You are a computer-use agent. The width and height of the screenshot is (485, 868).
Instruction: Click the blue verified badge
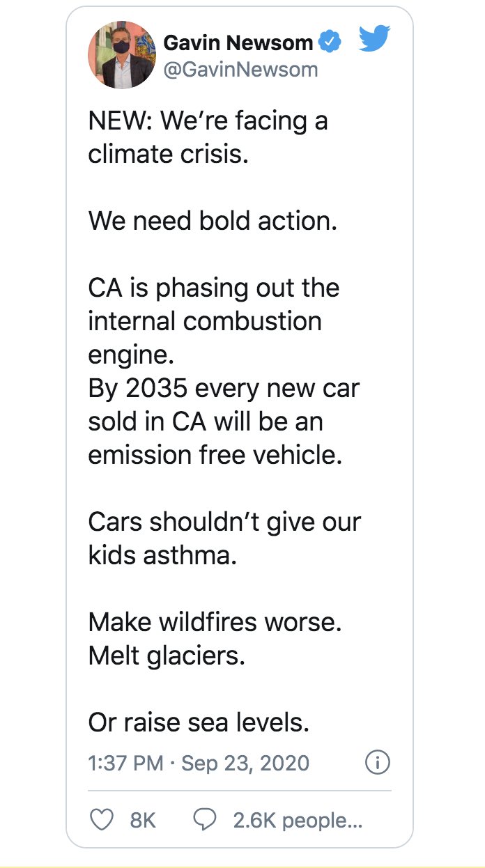[330, 43]
